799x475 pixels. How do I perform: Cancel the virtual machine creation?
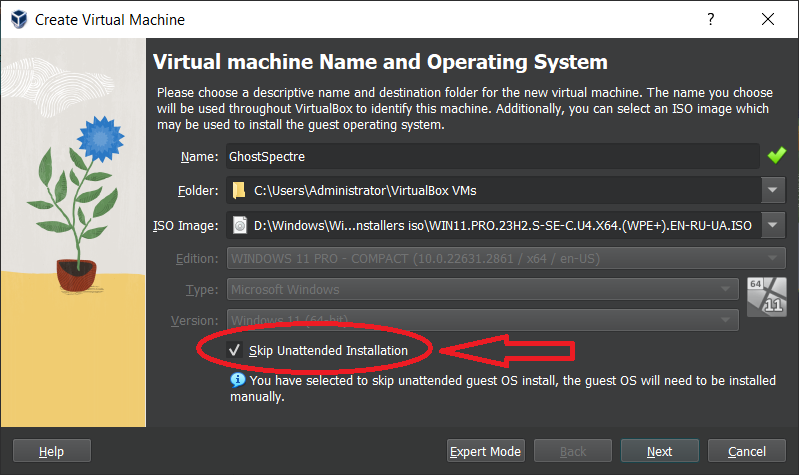click(x=747, y=452)
